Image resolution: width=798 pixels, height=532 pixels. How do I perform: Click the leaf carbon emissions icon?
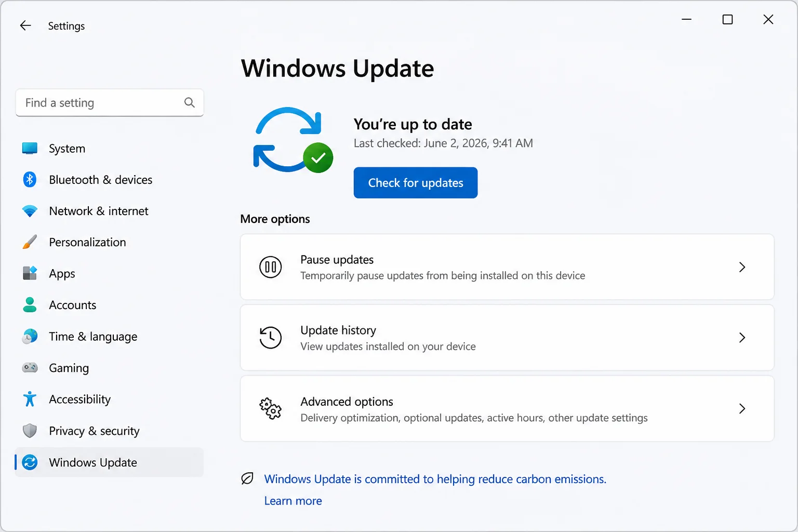click(x=247, y=478)
